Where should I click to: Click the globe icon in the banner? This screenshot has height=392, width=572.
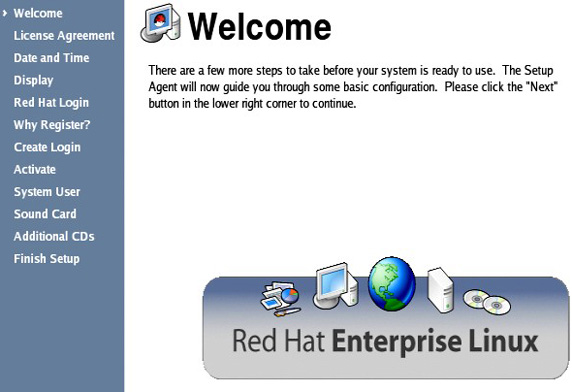point(391,284)
